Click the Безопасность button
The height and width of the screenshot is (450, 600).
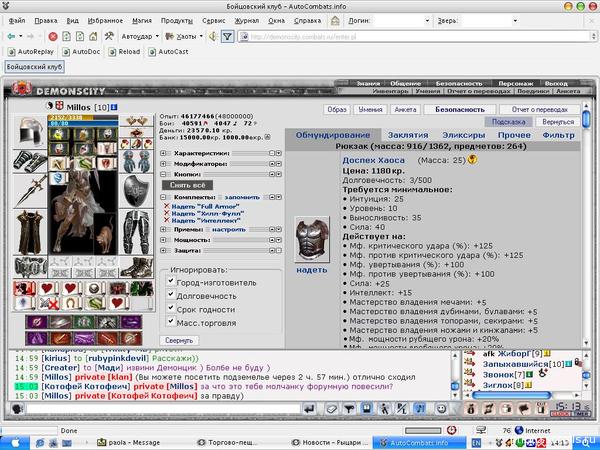460,109
